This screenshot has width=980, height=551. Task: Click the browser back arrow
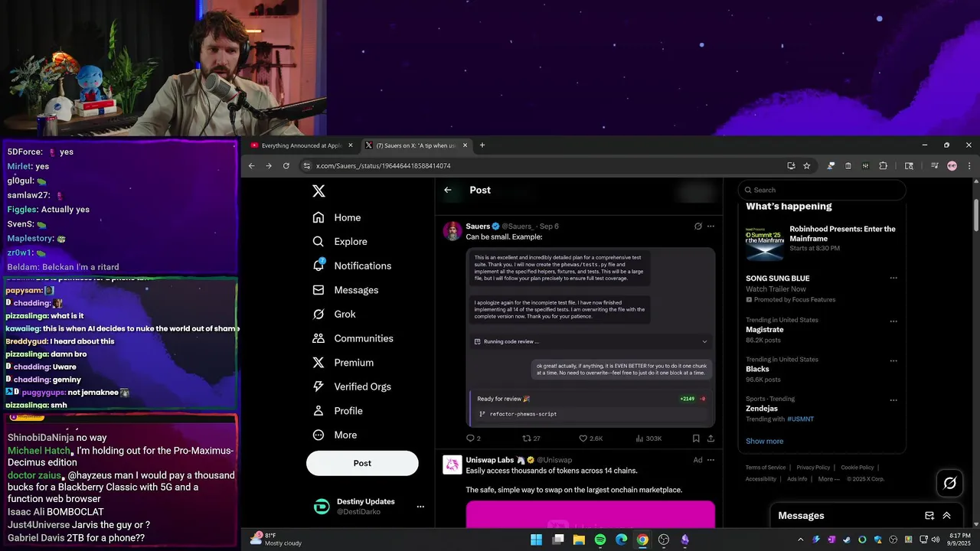(251, 165)
